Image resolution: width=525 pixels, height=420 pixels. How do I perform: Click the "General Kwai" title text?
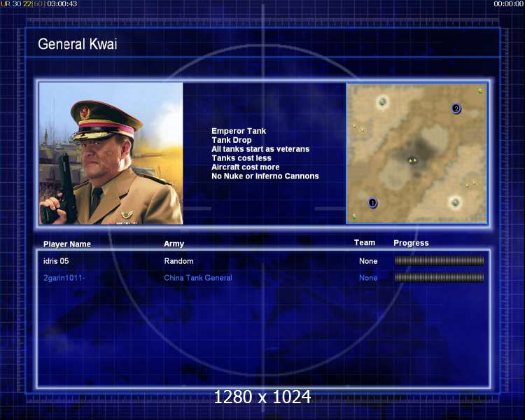(77, 44)
